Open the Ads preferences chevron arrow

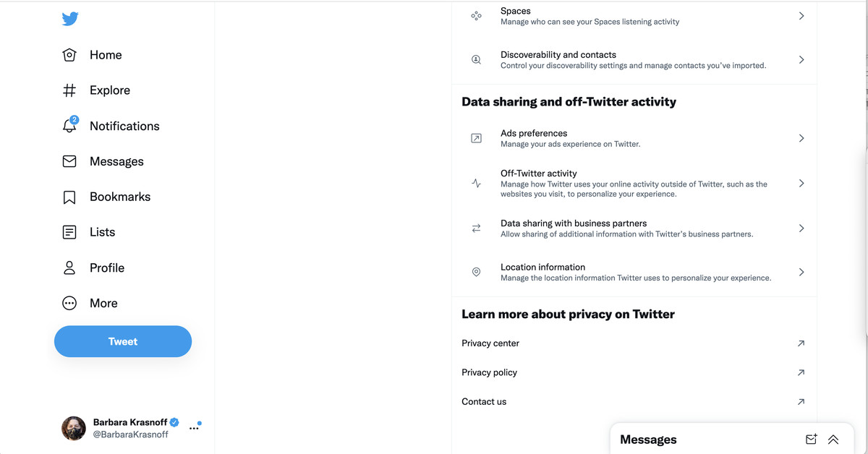pos(801,138)
